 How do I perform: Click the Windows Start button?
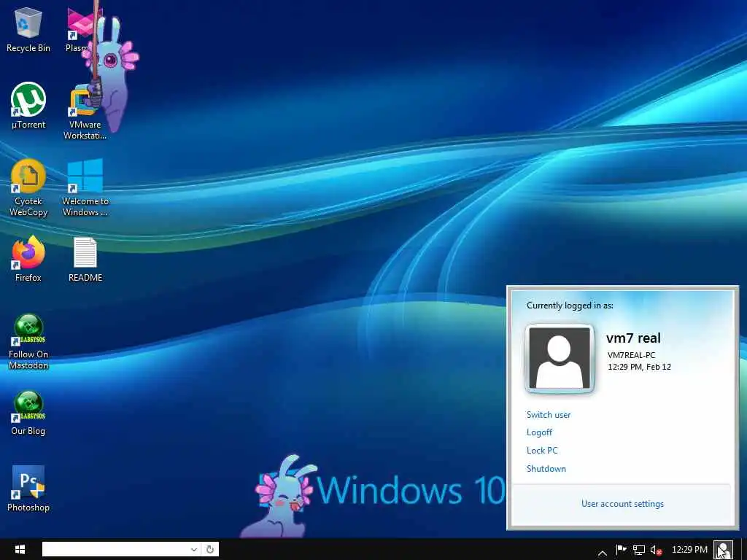tap(20, 549)
